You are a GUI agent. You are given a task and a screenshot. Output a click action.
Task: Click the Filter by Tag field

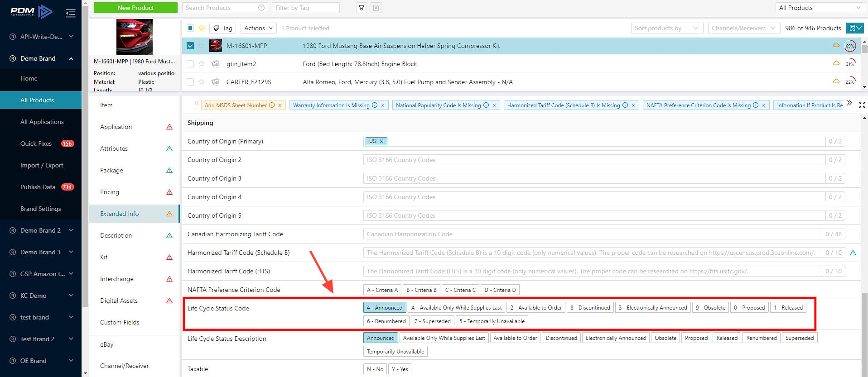305,8
